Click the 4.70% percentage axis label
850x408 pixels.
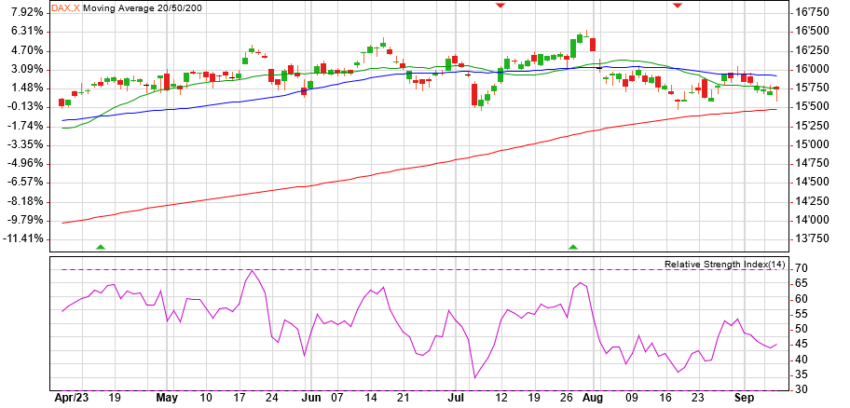[x=27, y=50]
